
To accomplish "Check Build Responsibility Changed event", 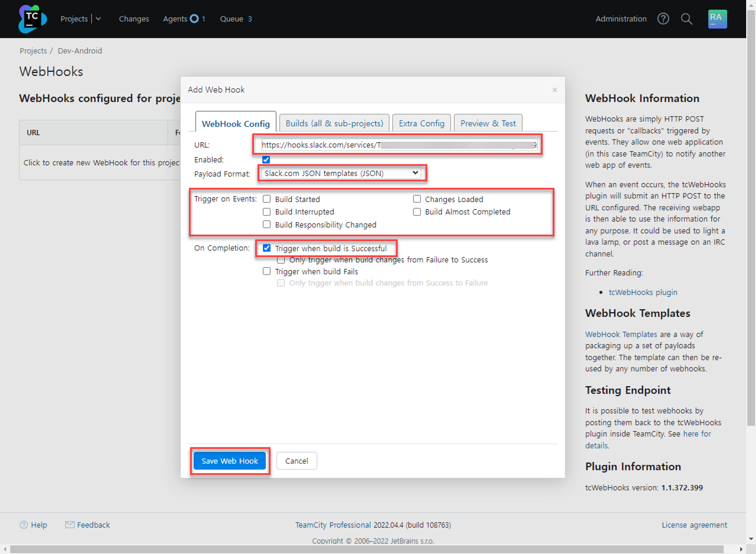I will [267, 224].
